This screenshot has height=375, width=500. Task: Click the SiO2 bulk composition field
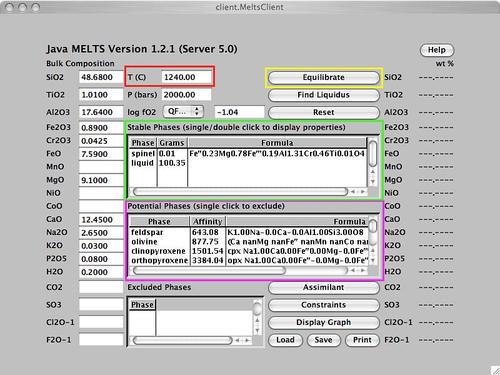[x=101, y=77]
